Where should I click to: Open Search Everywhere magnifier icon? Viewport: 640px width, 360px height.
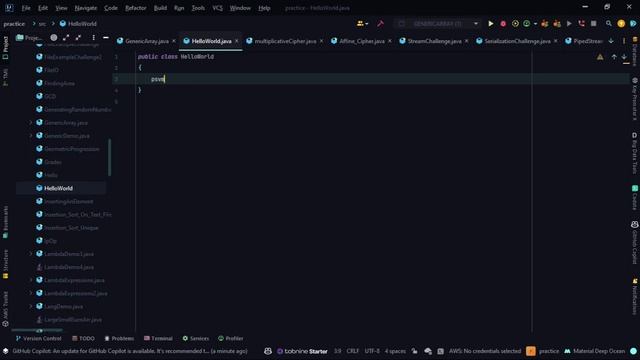[x=609, y=24]
